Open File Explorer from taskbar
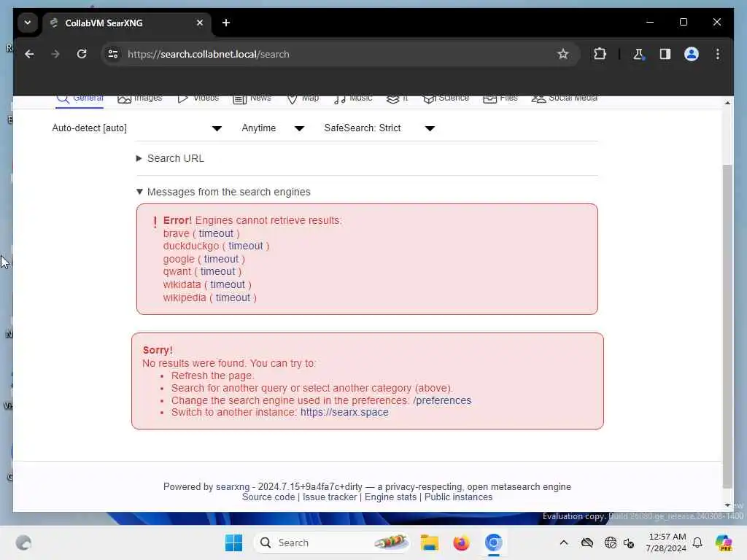 429,542
